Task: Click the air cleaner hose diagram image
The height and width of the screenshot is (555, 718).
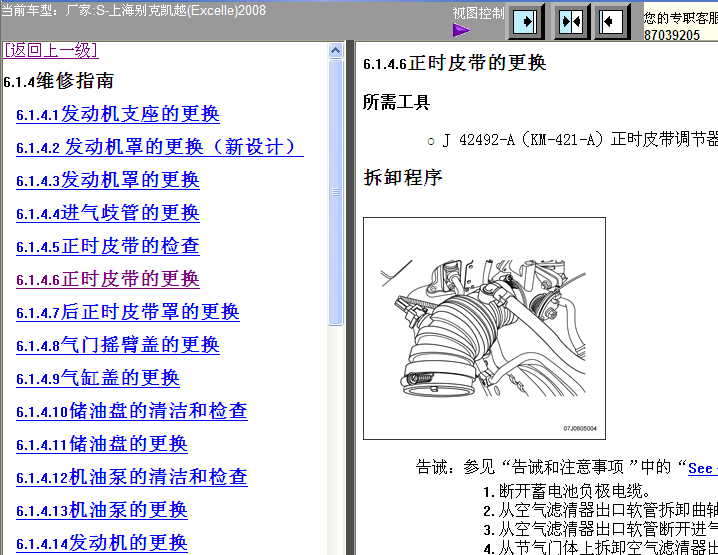Action: [x=484, y=328]
